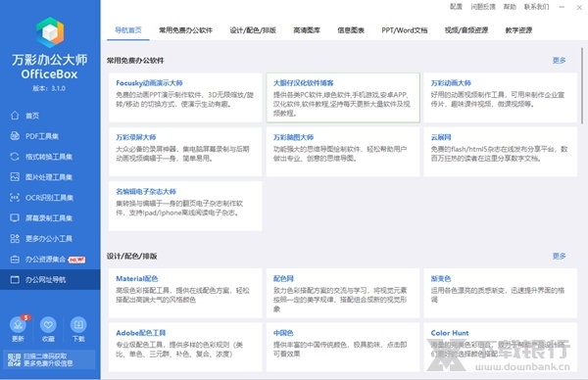Open the 联系我们 menu item
The height and width of the screenshot is (380, 588).
(x=537, y=7)
